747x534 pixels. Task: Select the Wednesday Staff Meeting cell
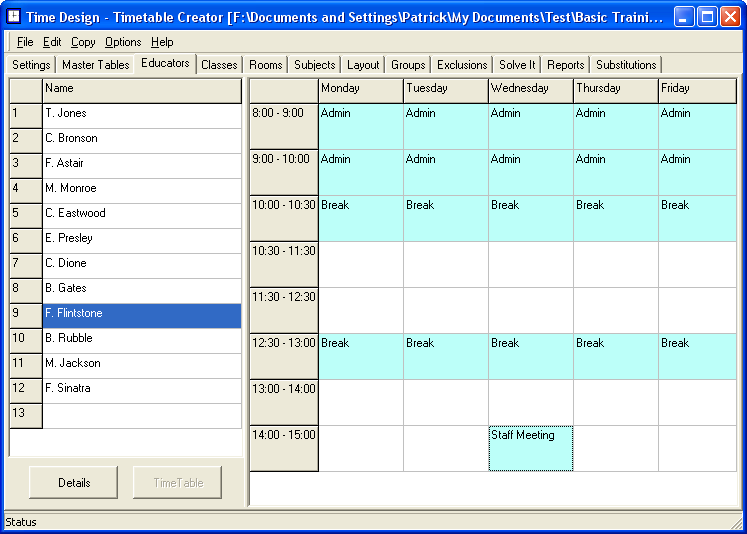click(530, 448)
